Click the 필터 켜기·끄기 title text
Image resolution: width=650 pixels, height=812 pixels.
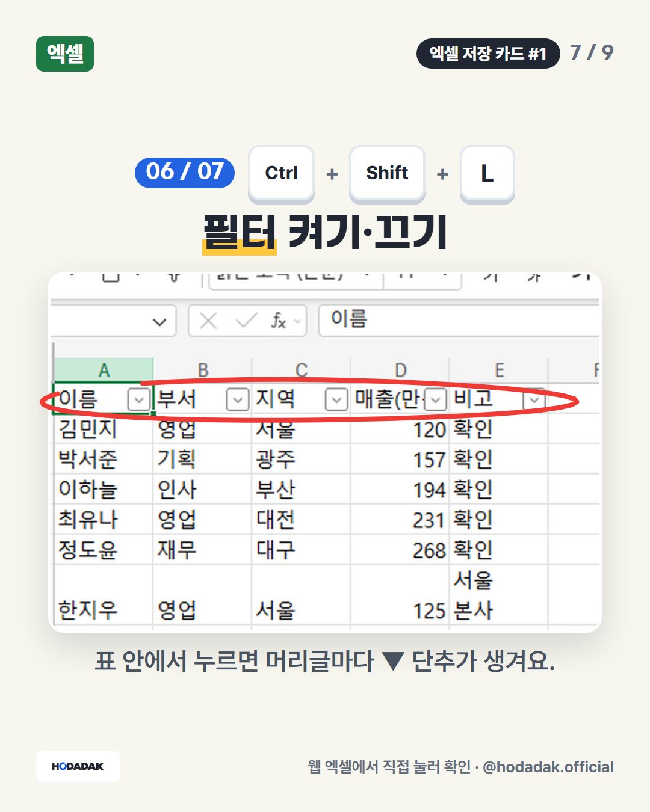click(x=325, y=232)
